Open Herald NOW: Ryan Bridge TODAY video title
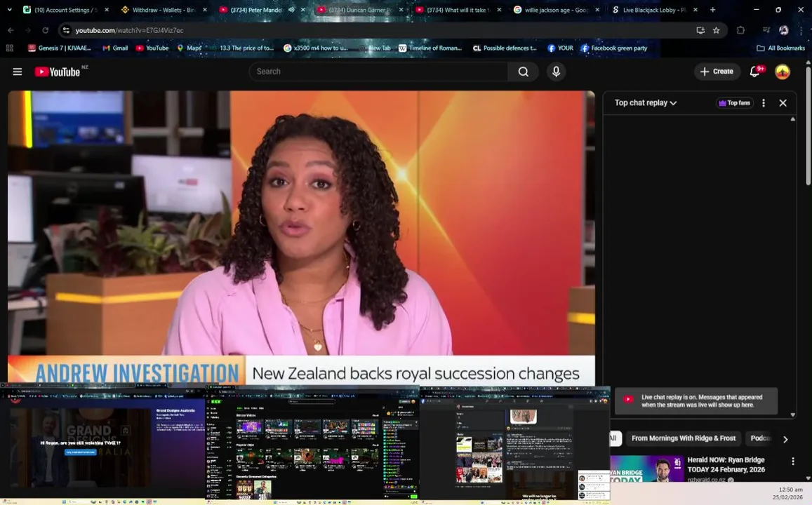This screenshot has width=812, height=505. [x=726, y=464]
